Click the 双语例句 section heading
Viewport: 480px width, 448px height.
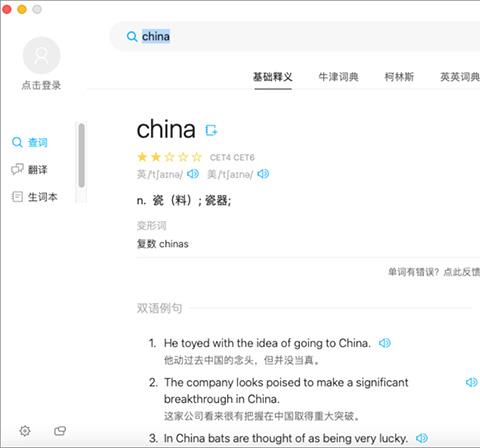pos(159,308)
